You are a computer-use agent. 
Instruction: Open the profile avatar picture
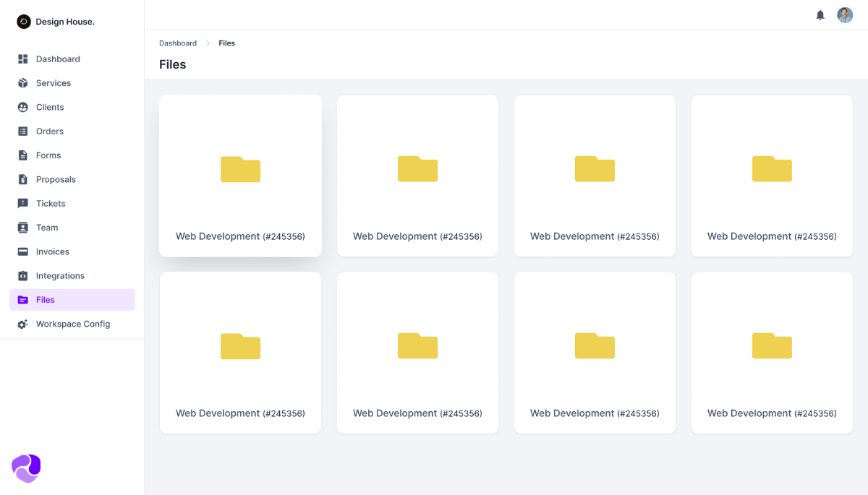point(845,14)
